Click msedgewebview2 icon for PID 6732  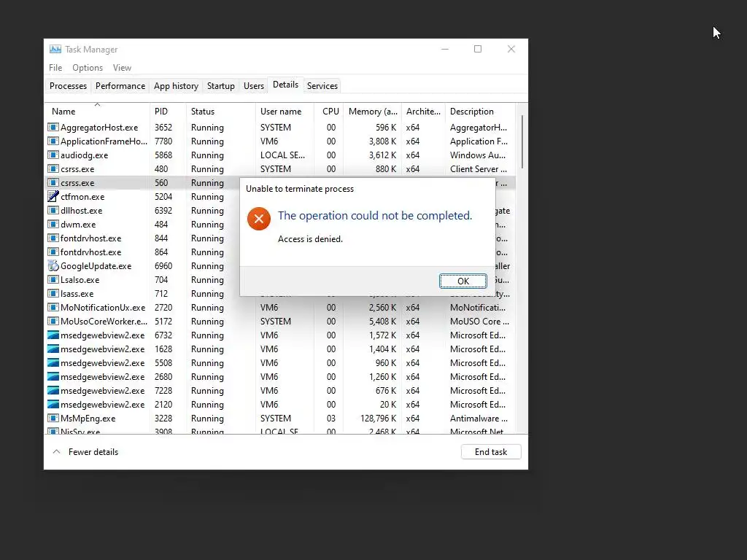coord(53,335)
